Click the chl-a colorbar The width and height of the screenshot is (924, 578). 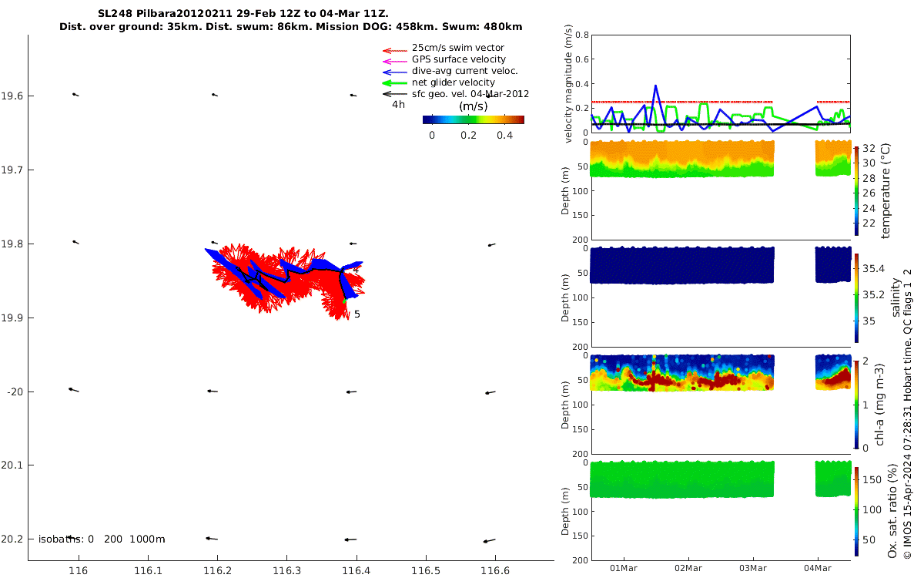pyautogui.click(x=857, y=403)
